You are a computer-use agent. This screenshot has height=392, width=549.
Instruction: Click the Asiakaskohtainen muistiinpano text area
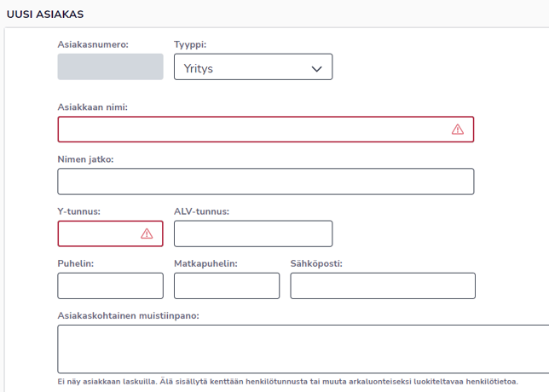pyautogui.click(x=303, y=349)
